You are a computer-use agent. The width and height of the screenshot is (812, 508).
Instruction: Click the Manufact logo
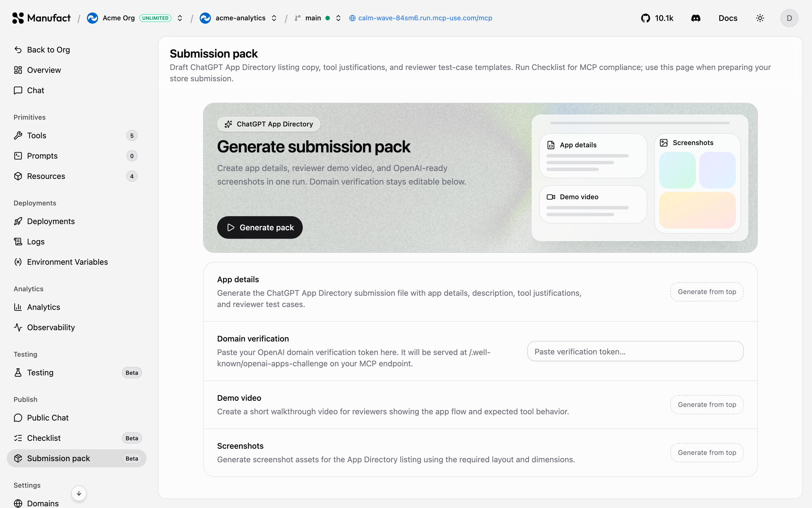pos(41,18)
